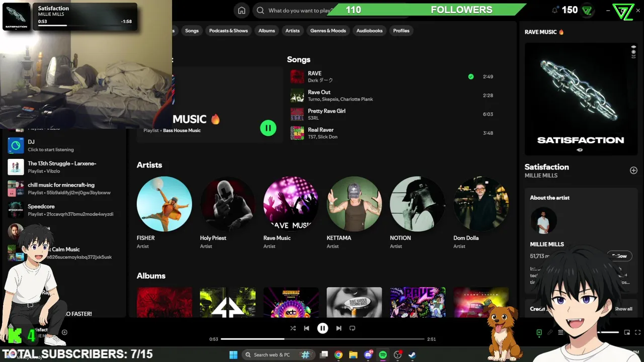
Task: Open the Artists filter chip
Action: [x=292, y=31]
